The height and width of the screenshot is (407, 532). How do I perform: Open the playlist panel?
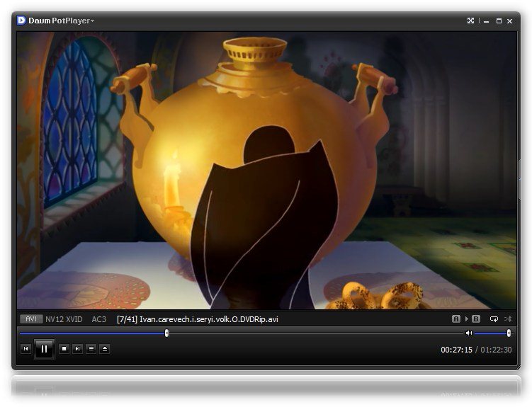91,349
